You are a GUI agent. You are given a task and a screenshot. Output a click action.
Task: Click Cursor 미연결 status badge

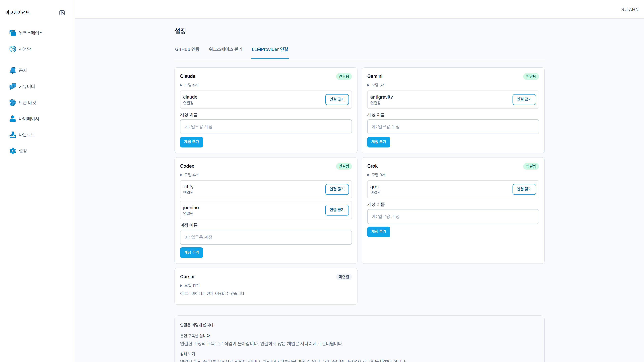tap(344, 277)
